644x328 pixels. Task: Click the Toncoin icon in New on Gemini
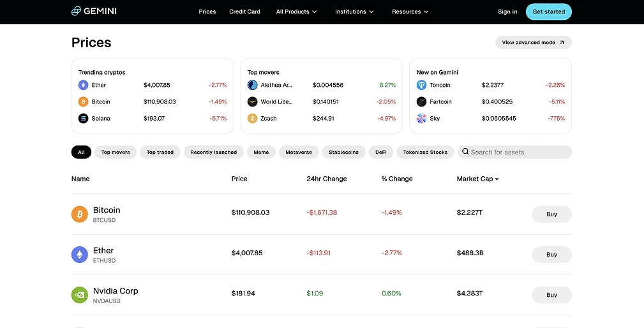[x=421, y=85]
